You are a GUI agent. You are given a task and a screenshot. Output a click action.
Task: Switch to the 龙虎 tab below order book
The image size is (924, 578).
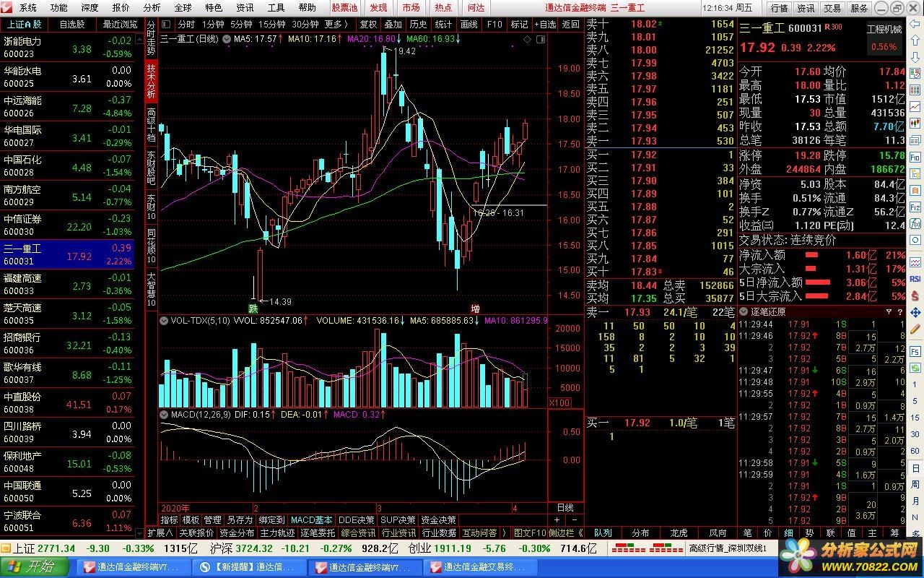[679, 533]
